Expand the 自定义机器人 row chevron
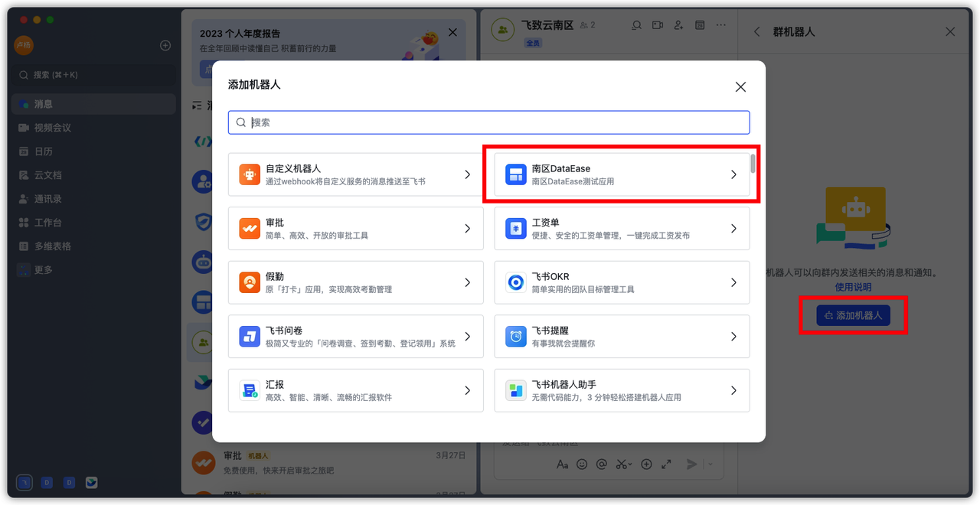980x505 pixels. [468, 174]
